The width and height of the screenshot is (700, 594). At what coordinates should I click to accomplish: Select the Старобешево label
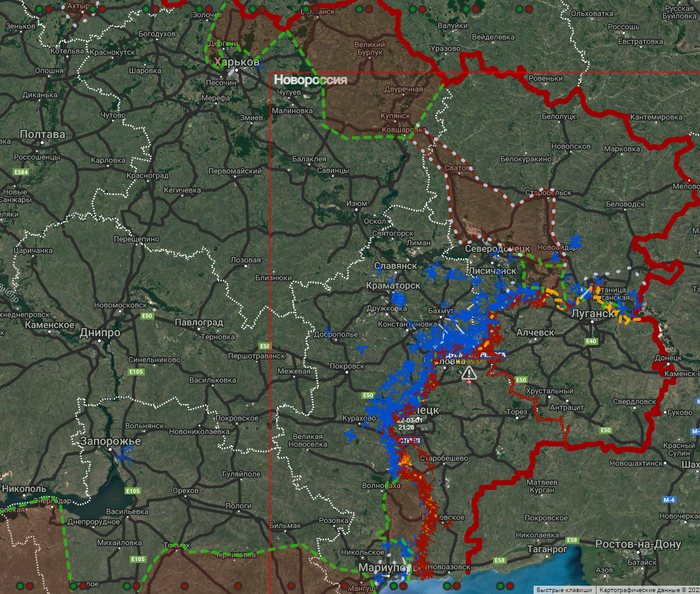click(x=444, y=458)
